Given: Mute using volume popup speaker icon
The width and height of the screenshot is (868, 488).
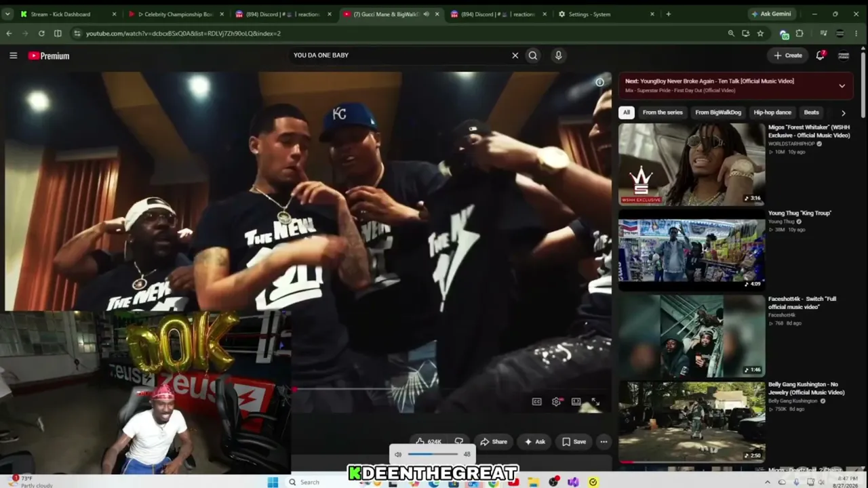Looking at the screenshot, I should pos(398,454).
